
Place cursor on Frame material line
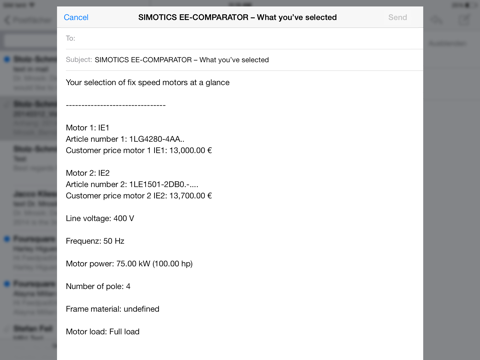tap(112, 309)
